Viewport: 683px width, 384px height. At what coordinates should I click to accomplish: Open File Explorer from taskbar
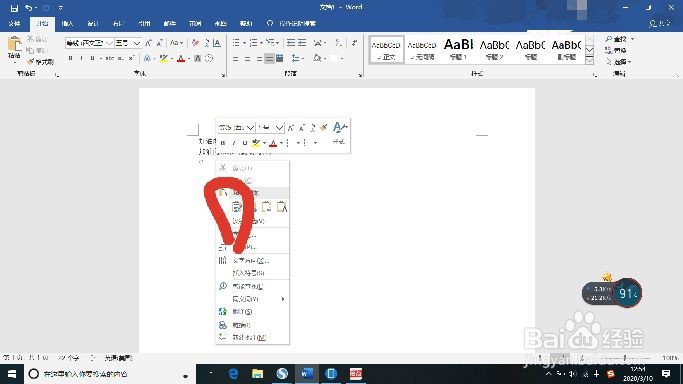257,374
